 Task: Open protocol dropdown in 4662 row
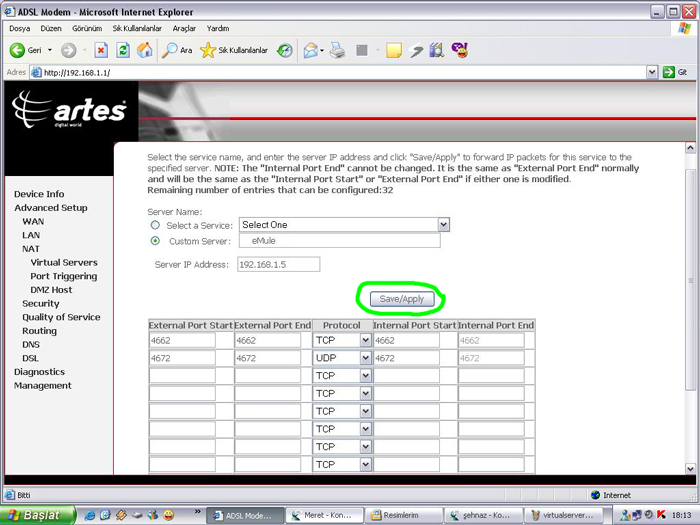pyautogui.click(x=366, y=340)
